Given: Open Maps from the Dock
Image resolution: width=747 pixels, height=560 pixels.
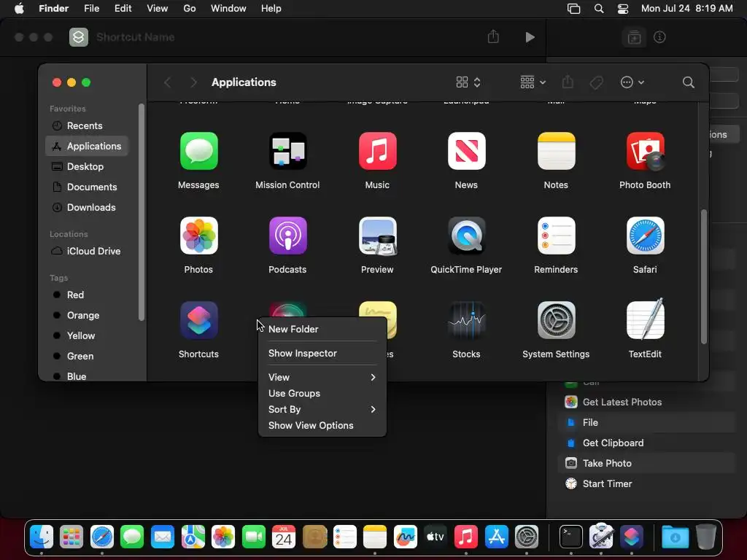Looking at the screenshot, I should tap(193, 537).
